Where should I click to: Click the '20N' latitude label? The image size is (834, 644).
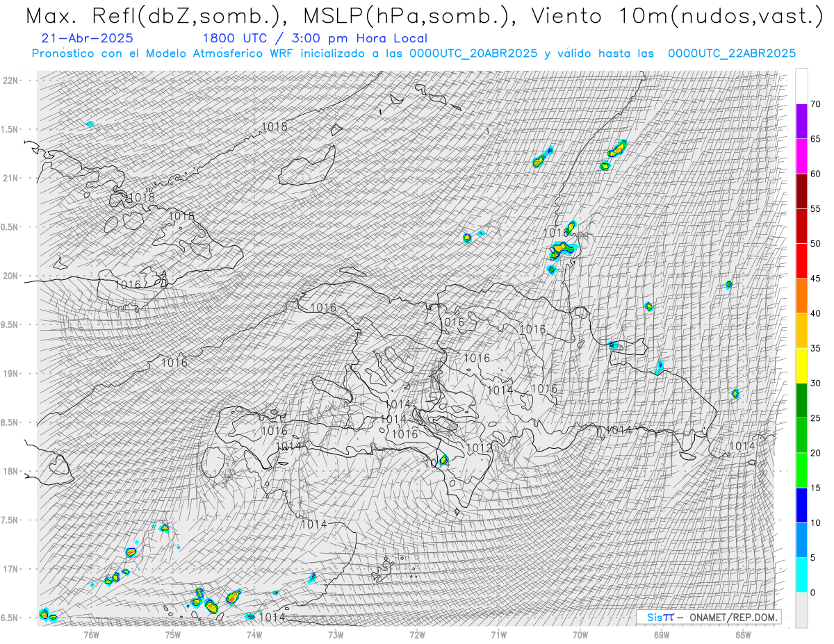point(10,276)
